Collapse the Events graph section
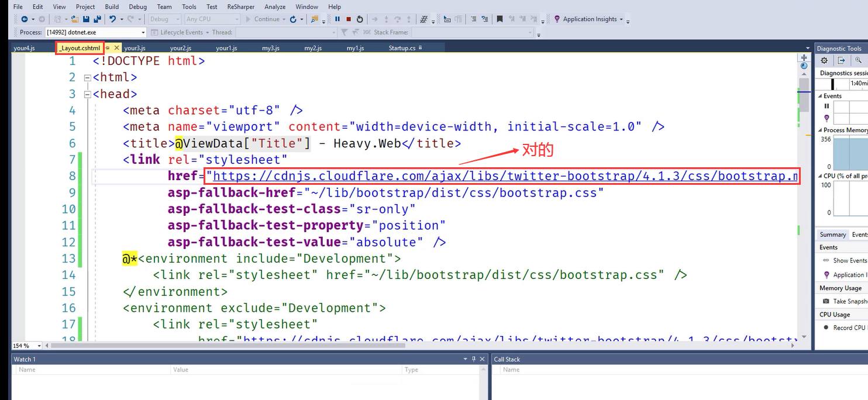The image size is (868, 400). pyautogui.click(x=820, y=96)
